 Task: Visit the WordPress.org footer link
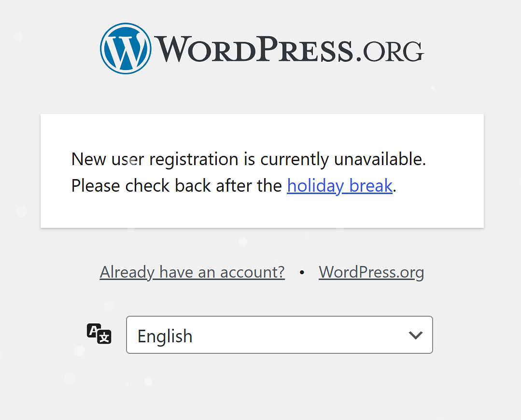click(371, 272)
